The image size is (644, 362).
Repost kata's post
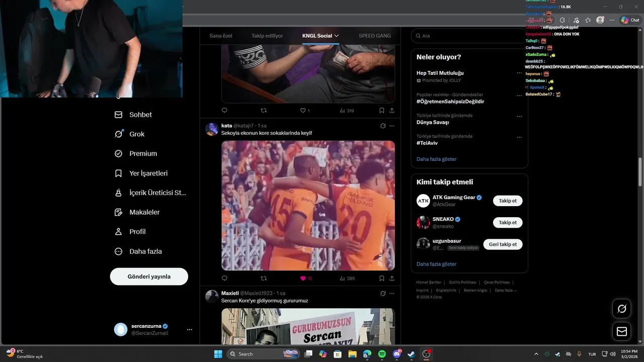click(x=264, y=278)
